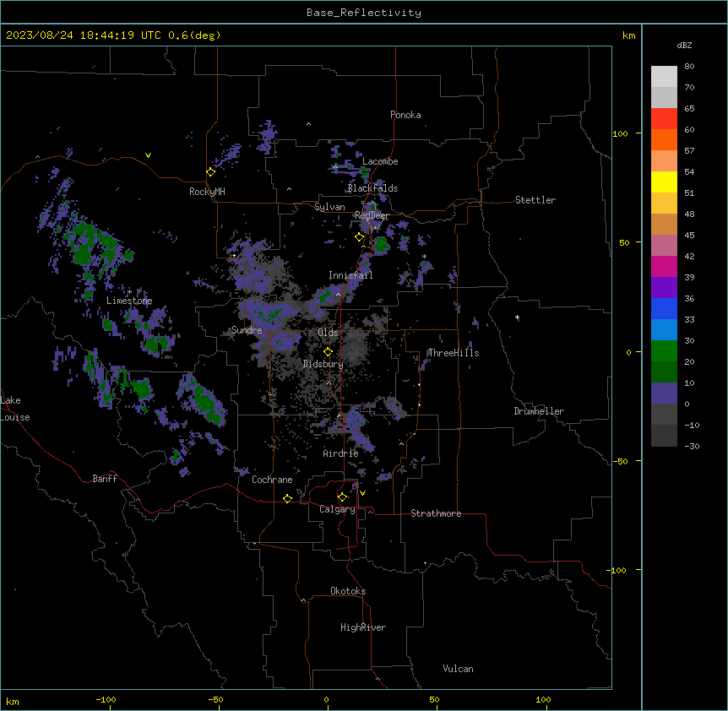Click the Sylvan label
This screenshot has width=728, height=711.
(x=329, y=207)
